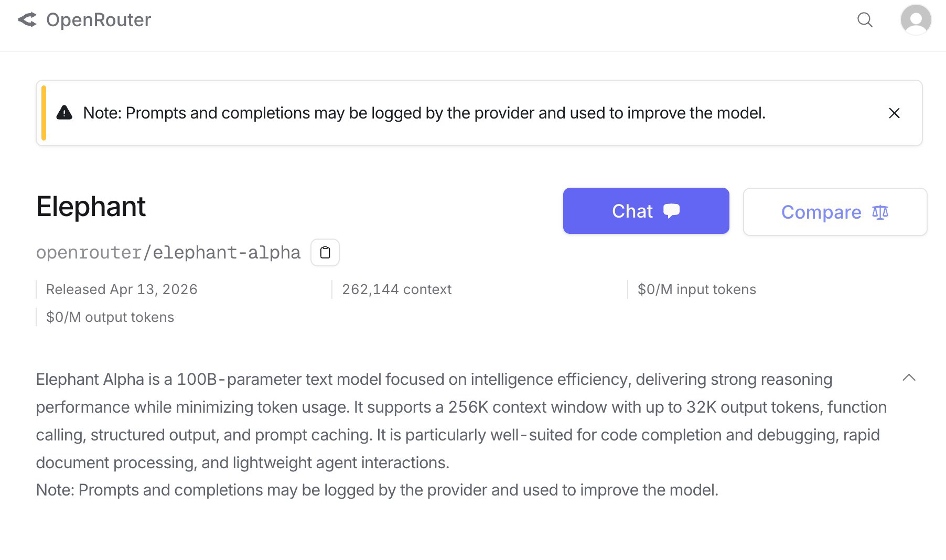This screenshot has width=946, height=560.
Task: Click the Elephant model title
Action: tap(91, 207)
